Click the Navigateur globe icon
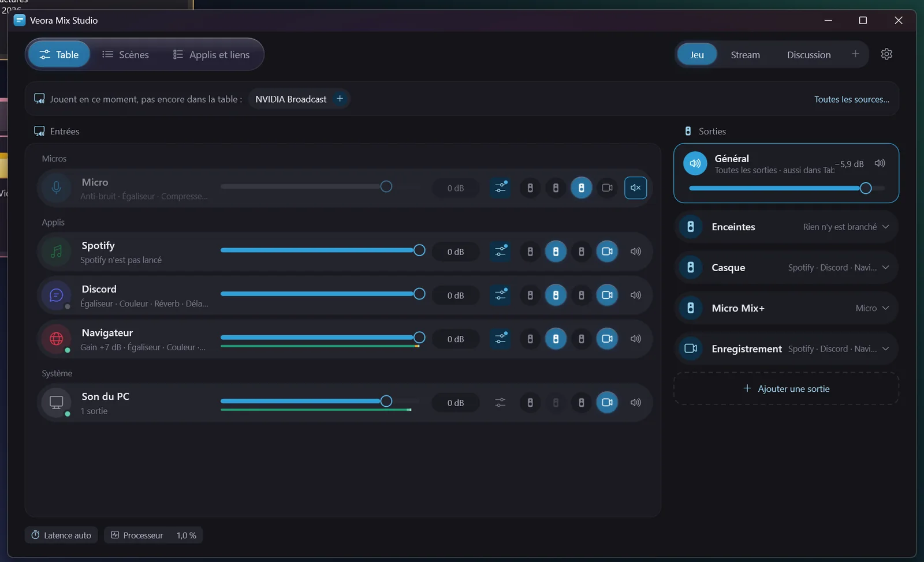 pyautogui.click(x=56, y=339)
